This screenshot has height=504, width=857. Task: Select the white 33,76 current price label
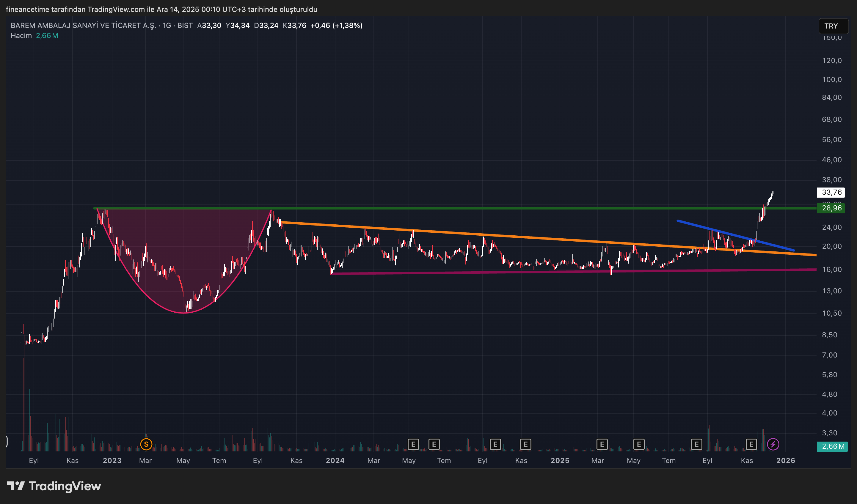pos(831,192)
